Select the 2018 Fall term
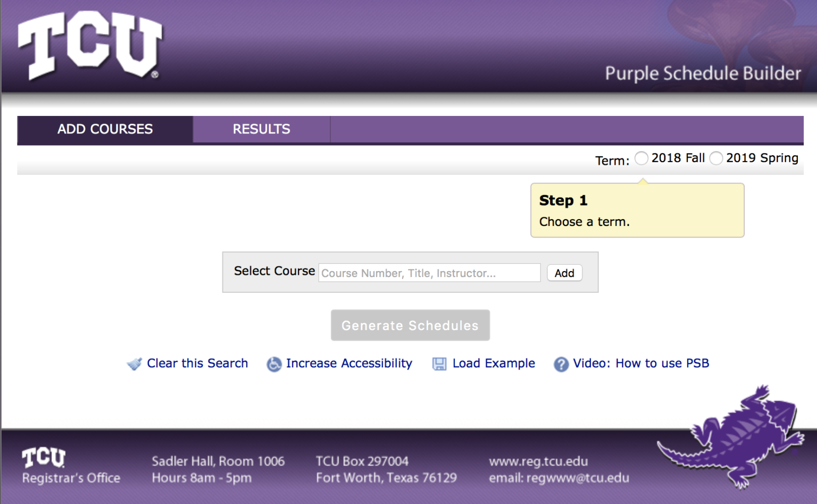 tap(641, 158)
